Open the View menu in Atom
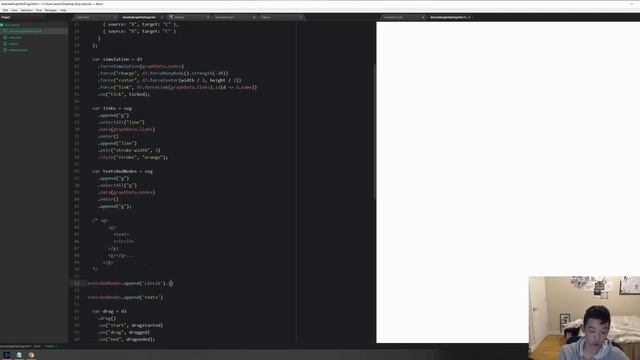 (x=14, y=10)
